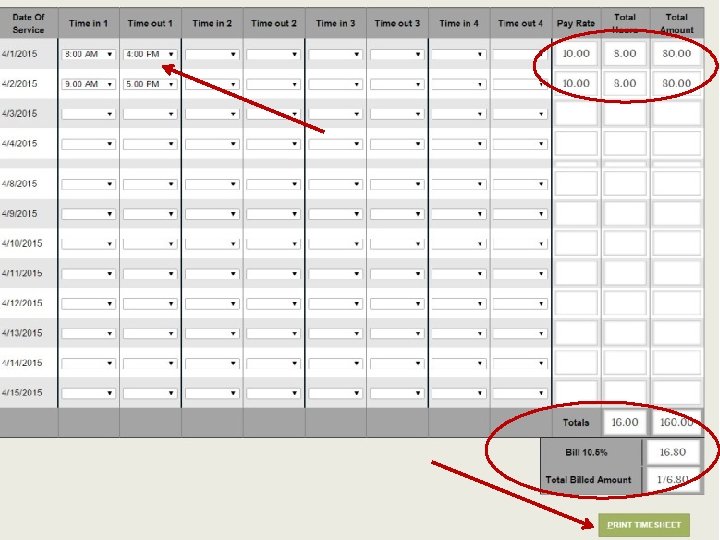The image size is (720, 540).
Task: Select the Totals hours field showing 16.00
Action: (625, 422)
